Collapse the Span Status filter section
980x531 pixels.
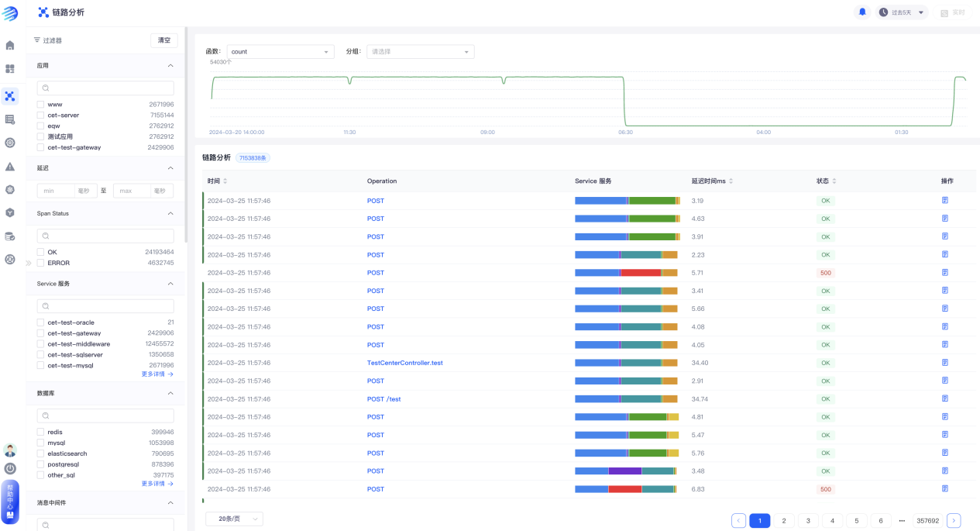click(170, 213)
